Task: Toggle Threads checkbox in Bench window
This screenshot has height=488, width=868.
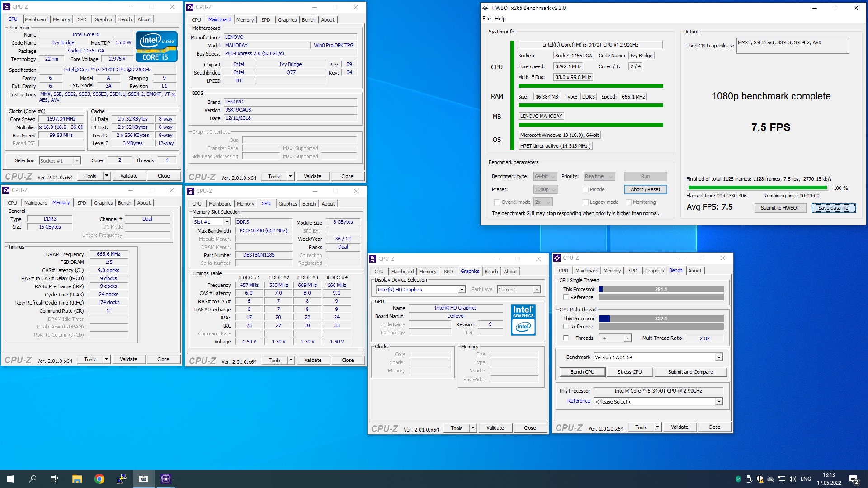Action: [566, 338]
